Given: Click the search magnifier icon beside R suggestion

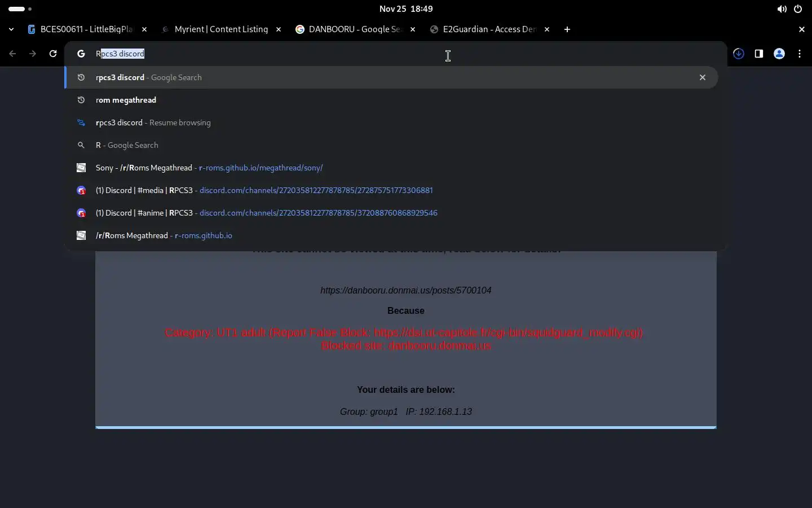Looking at the screenshot, I should pos(81,145).
